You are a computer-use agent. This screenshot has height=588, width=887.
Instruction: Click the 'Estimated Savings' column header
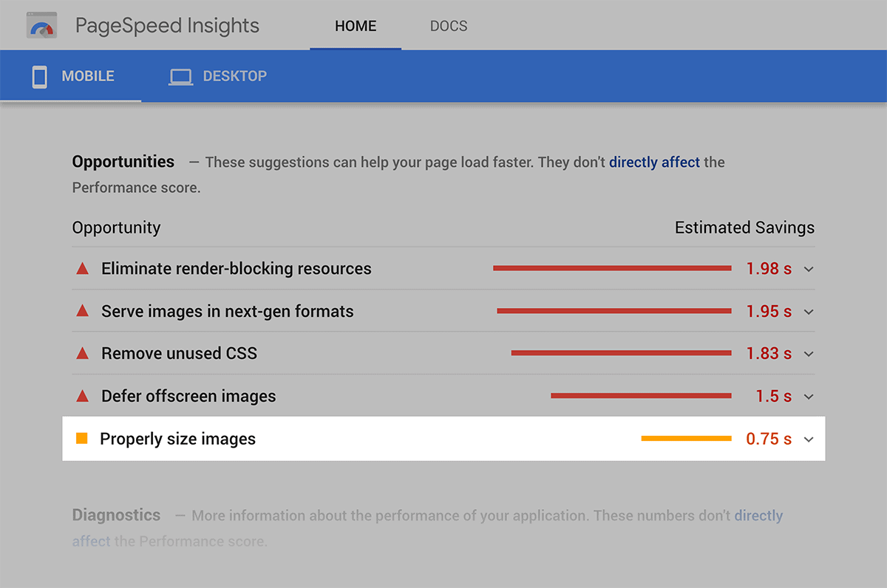coord(744,228)
